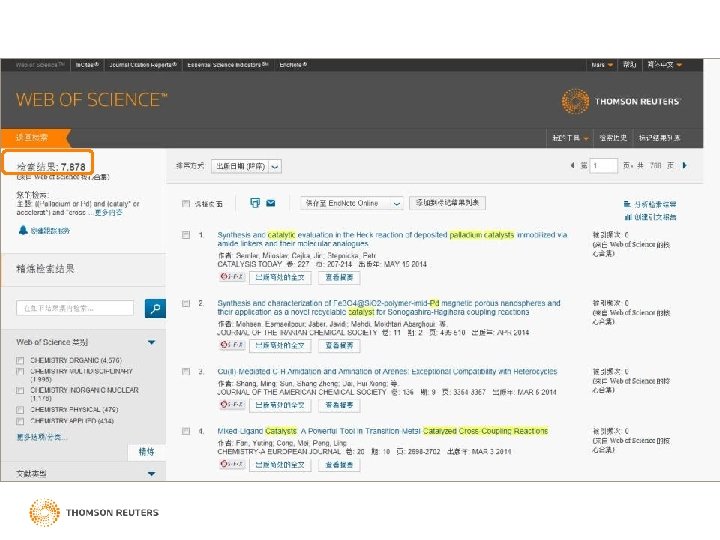
Task: Click the add to marked list button
Action: [447, 202]
